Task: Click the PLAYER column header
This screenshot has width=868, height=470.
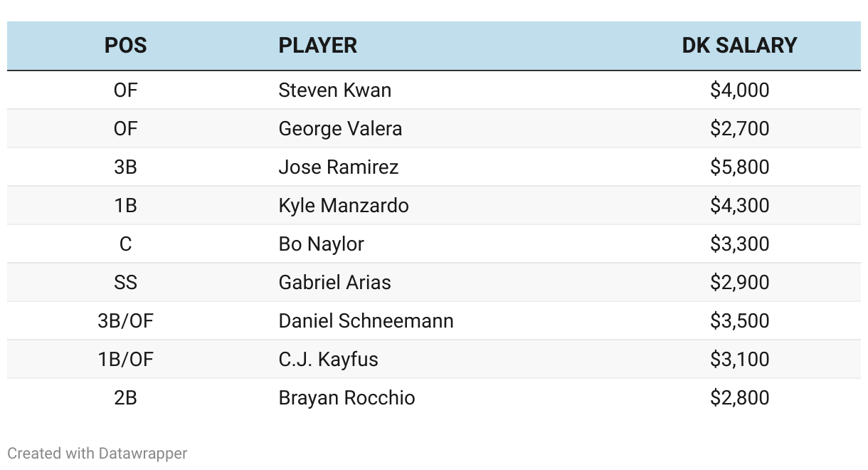Action: pos(318,46)
